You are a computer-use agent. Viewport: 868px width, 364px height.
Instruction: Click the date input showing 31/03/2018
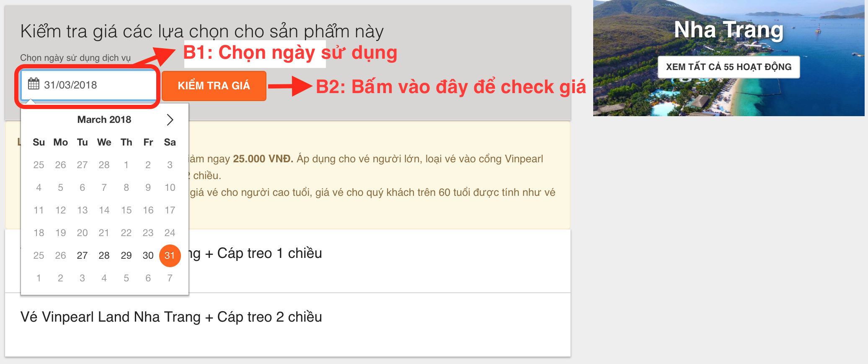pyautogui.click(x=89, y=85)
